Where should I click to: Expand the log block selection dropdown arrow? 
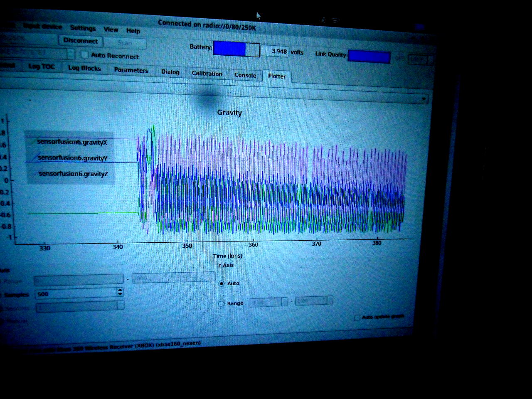point(424,99)
